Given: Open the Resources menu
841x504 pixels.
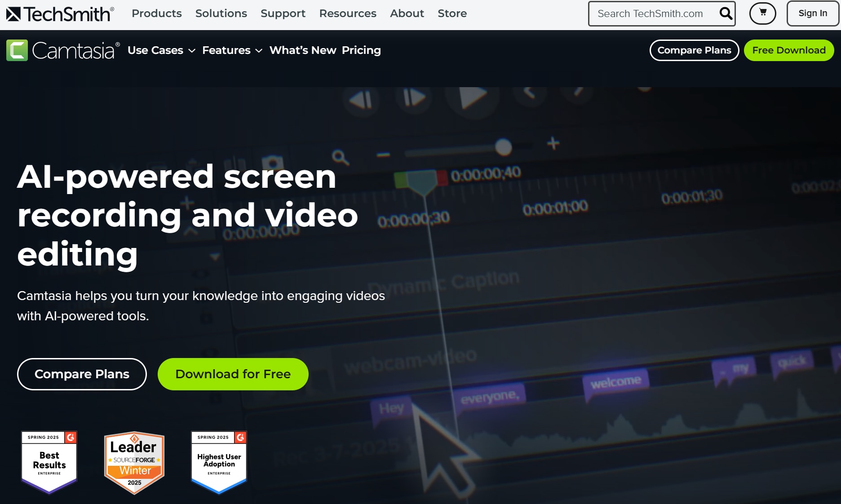Looking at the screenshot, I should 348,13.
